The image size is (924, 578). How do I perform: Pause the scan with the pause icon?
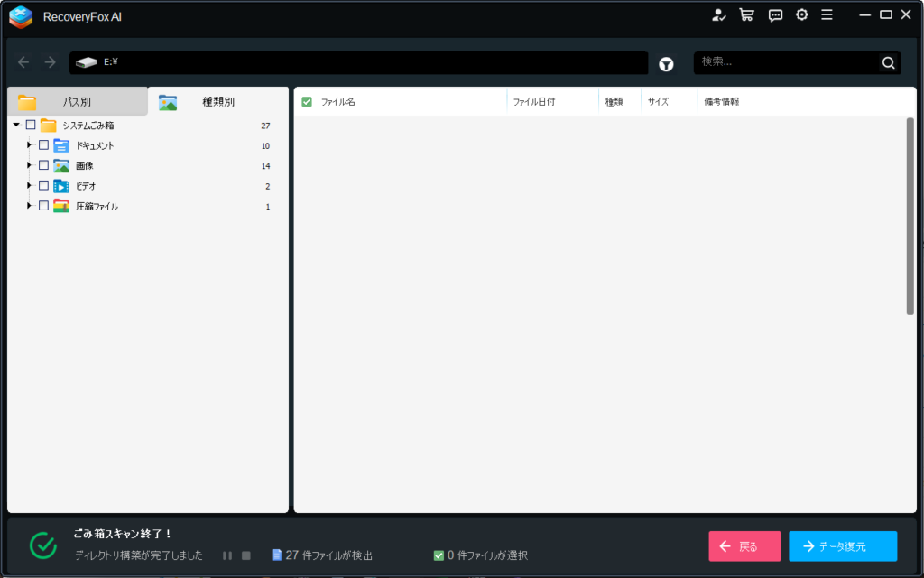(227, 555)
